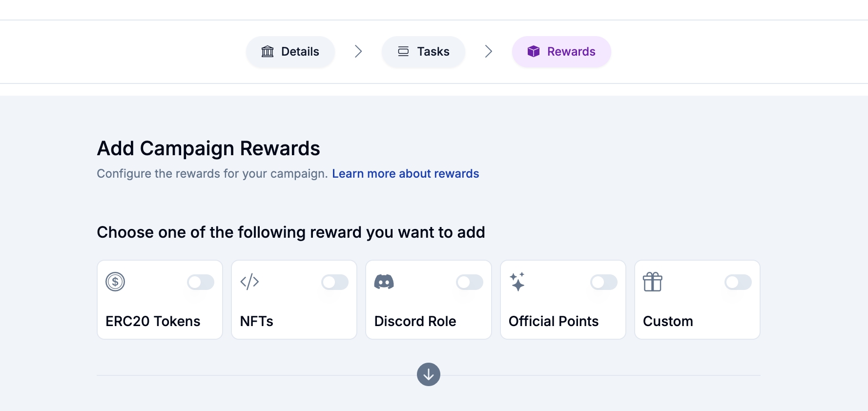Open Learn more about rewards link
Viewport: 868px width, 411px height.
[405, 174]
